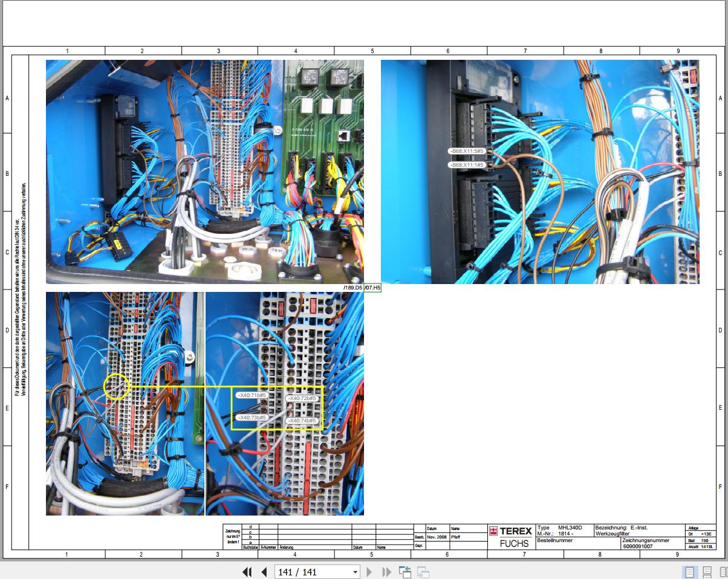Viewport: 728px width, 579px height.
Task: Select the -X40:71b#5 terminal label
Action: coord(252,395)
